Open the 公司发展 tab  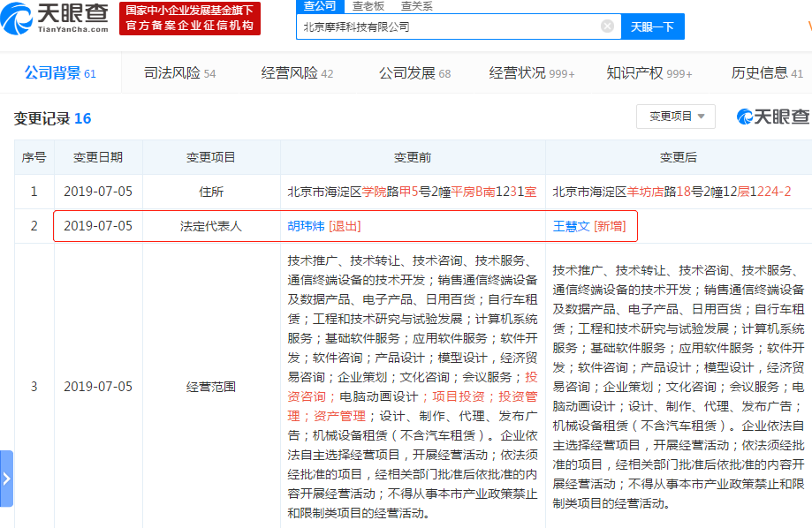point(407,73)
